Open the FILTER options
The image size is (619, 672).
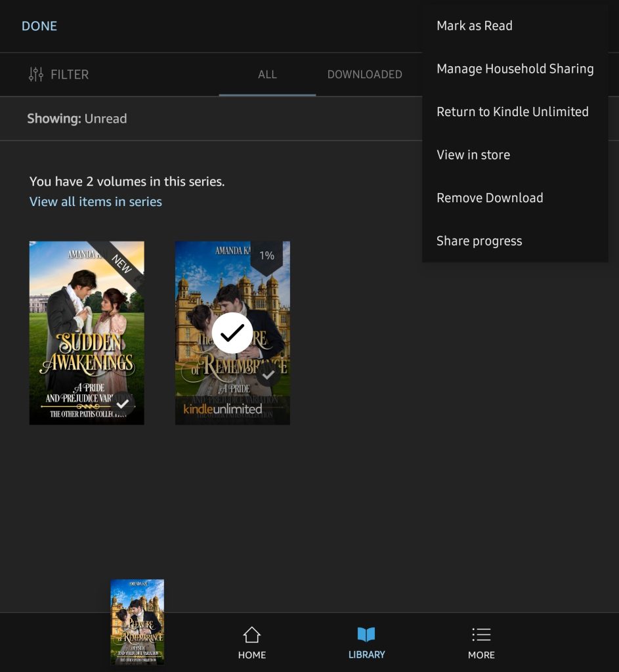(58, 75)
